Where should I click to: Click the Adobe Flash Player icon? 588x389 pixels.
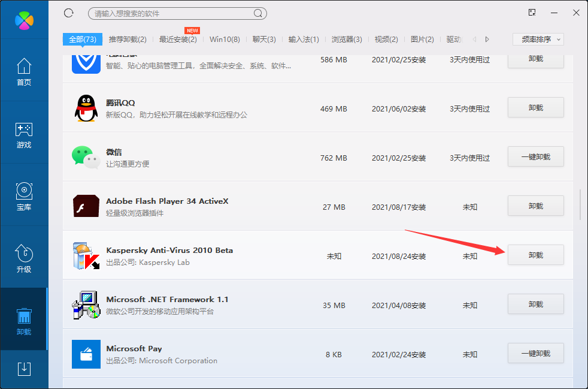tap(86, 206)
